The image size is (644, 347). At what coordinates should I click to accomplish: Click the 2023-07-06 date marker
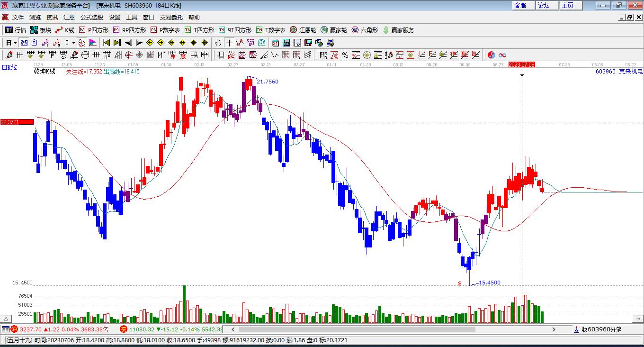[x=521, y=64]
